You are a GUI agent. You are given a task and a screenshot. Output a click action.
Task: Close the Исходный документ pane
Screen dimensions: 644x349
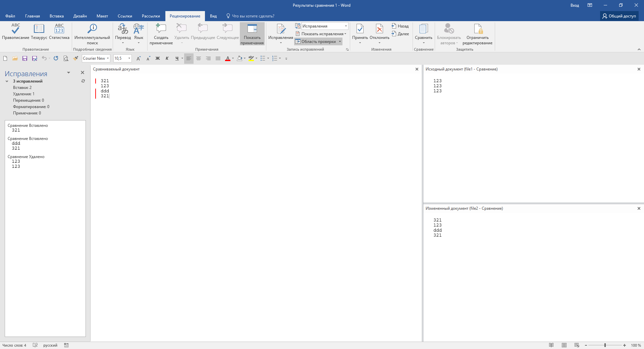click(x=639, y=69)
